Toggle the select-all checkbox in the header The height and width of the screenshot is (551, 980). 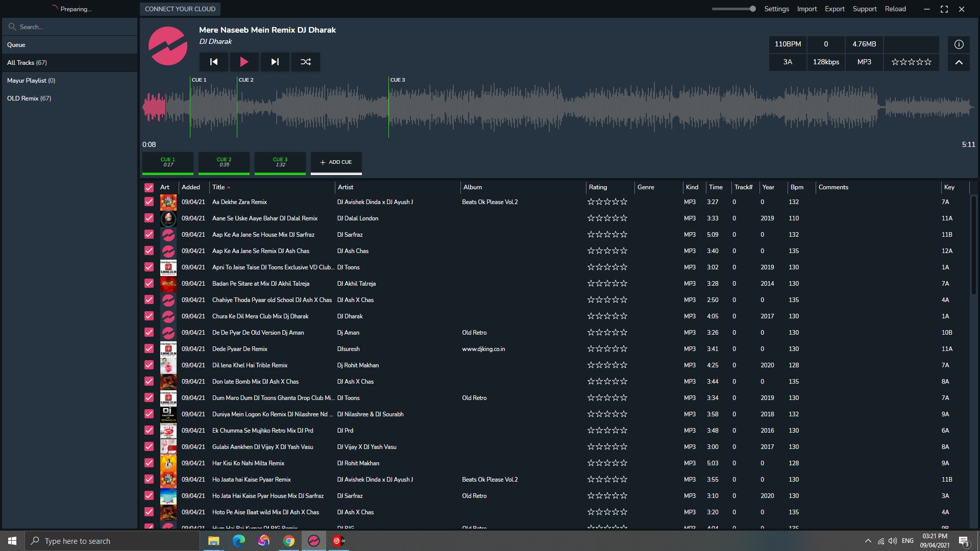tap(149, 187)
